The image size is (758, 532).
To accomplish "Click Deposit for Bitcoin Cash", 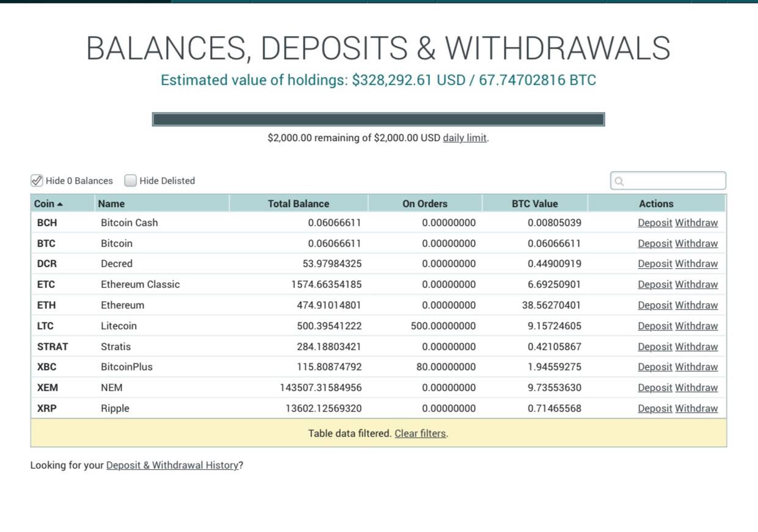I will click(x=655, y=222).
